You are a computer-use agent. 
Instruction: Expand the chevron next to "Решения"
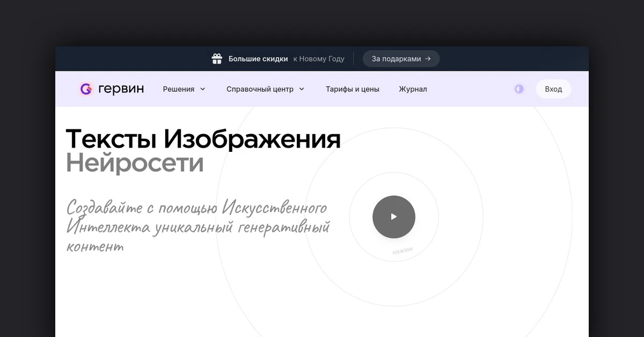click(x=203, y=89)
